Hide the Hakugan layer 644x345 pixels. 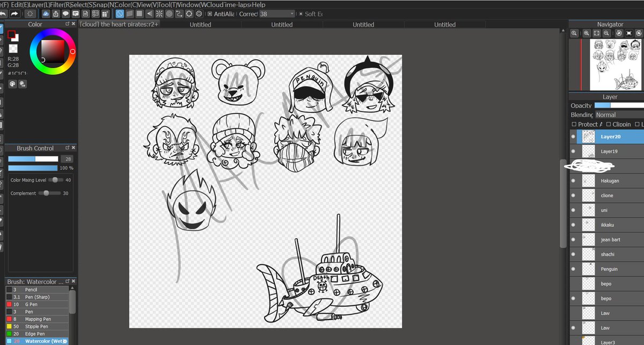pyautogui.click(x=574, y=181)
